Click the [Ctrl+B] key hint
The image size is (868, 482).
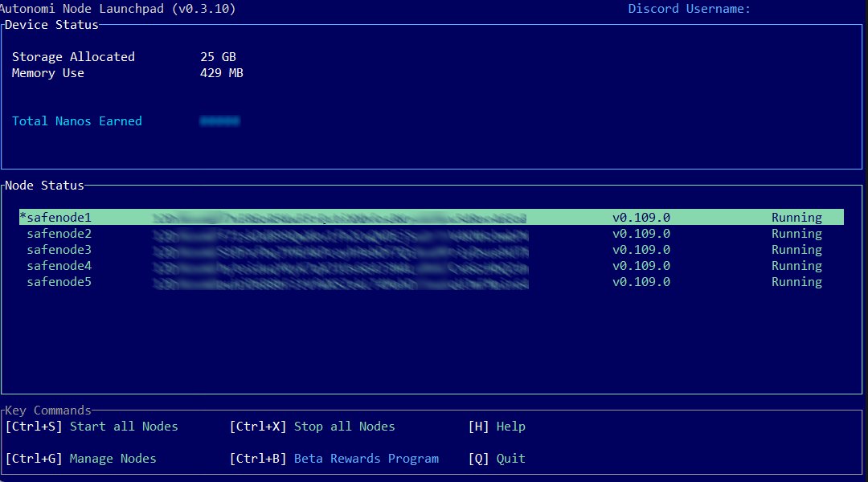coord(258,458)
